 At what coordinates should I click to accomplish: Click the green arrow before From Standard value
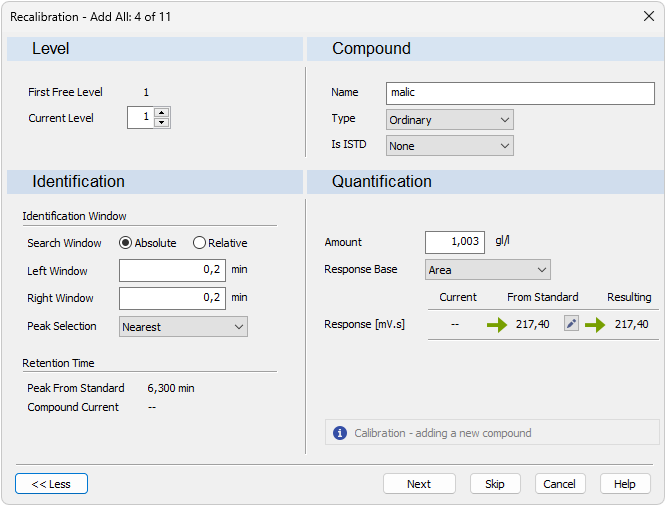[497, 325]
